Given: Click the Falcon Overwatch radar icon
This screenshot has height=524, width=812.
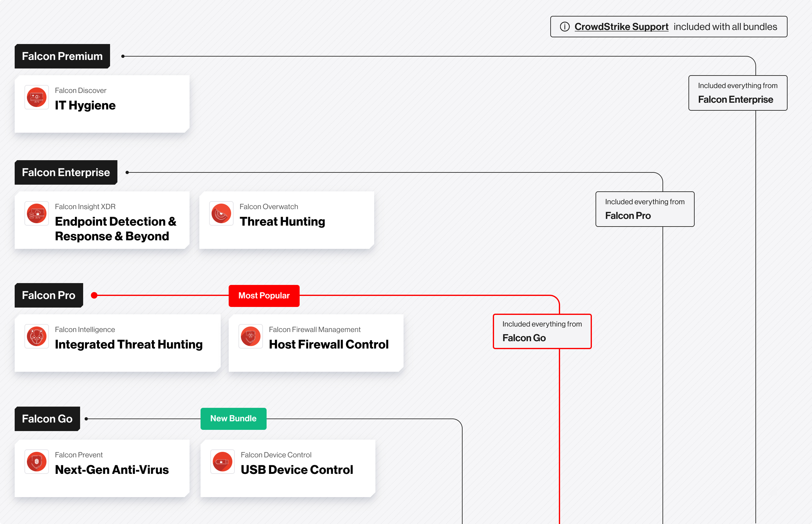Looking at the screenshot, I should 221,213.
